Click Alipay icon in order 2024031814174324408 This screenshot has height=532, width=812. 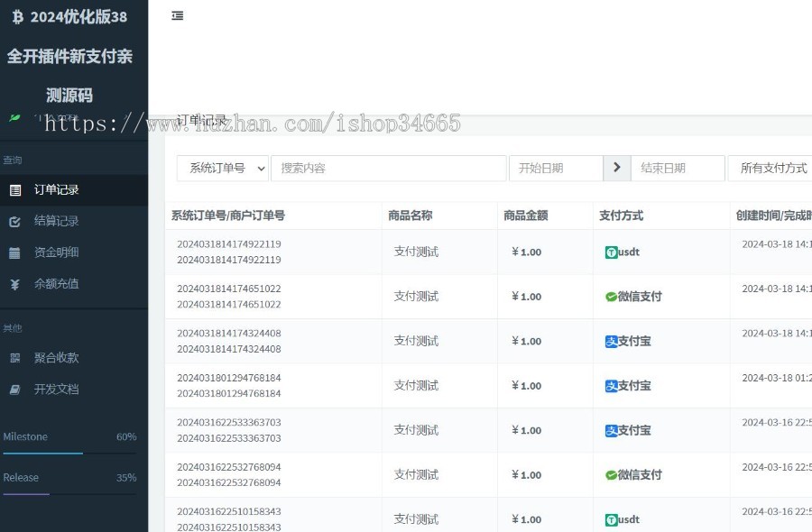611,342
